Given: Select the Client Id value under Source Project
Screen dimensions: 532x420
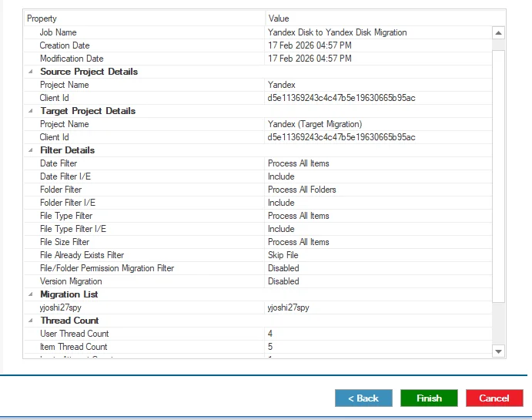Looking at the screenshot, I should [341, 98].
